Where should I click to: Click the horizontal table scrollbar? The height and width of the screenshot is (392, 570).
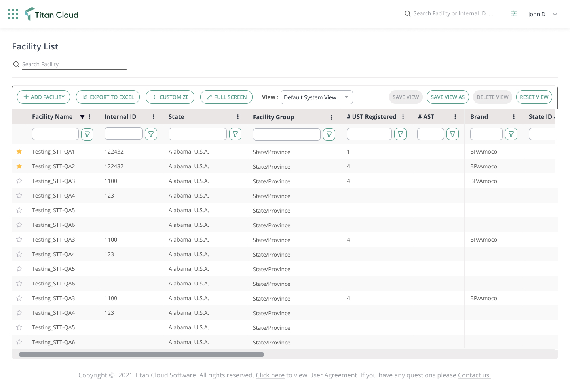point(141,354)
